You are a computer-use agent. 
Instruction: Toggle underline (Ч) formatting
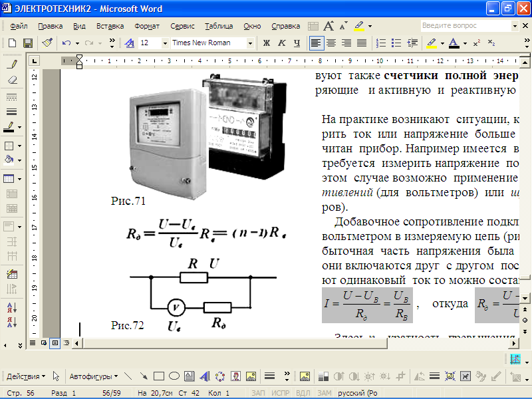coord(297,43)
